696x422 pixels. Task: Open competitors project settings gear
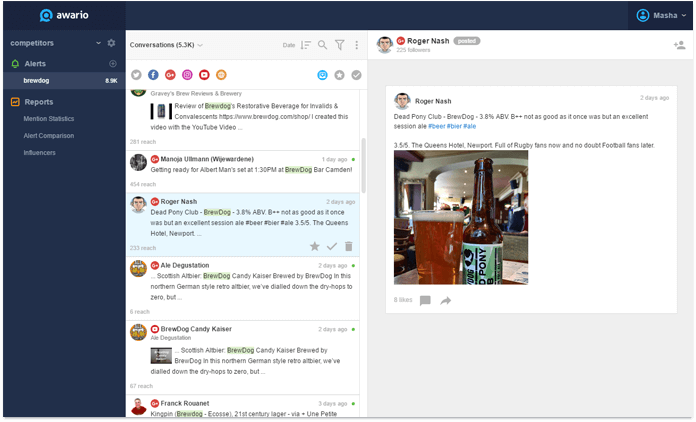(111, 43)
